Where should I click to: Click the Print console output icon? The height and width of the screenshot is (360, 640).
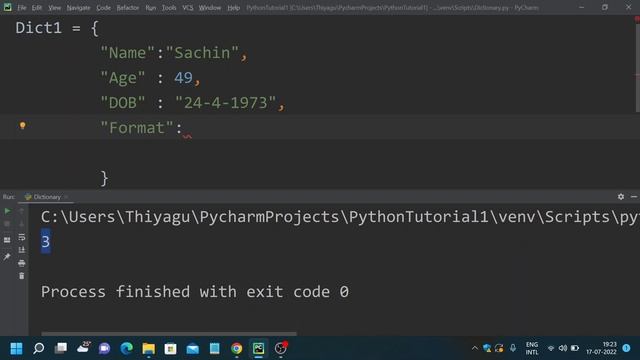[22, 263]
